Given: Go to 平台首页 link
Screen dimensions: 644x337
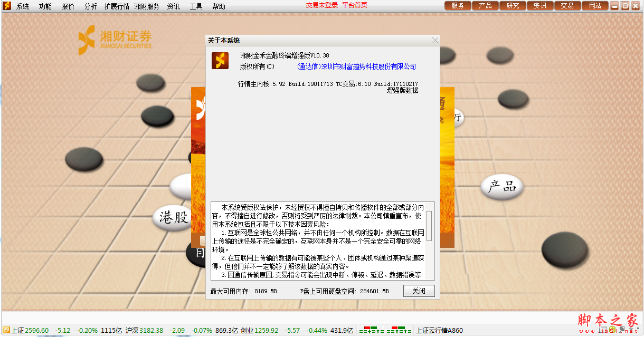Looking at the screenshot, I should (355, 5).
